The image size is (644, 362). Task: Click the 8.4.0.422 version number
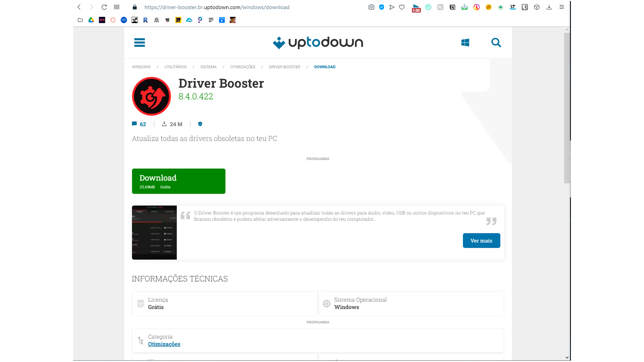point(196,97)
